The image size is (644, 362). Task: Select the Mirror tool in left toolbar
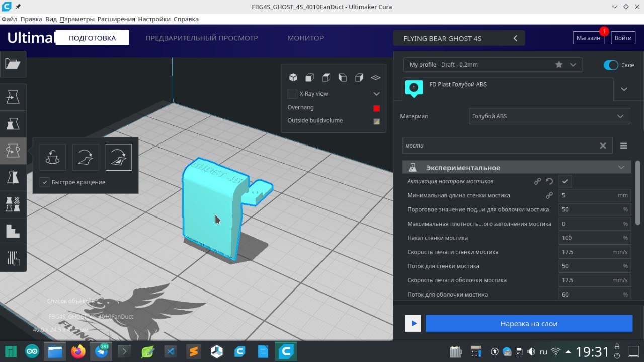pyautogui.click(x=13, y=177)
